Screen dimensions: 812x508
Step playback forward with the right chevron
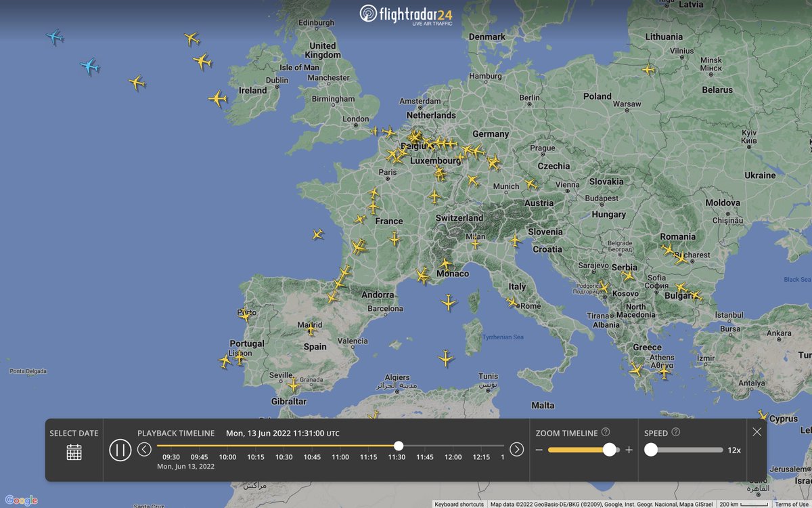click(516, 449)
